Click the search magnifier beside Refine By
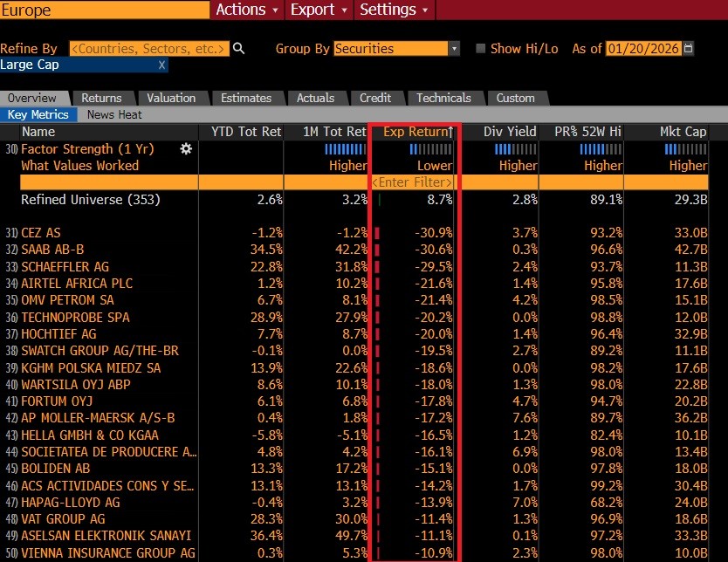Screen dimensions: 728x562 coord(238,49)
